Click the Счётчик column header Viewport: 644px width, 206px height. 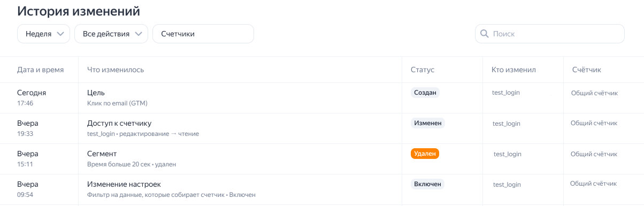tap(587, 70)
